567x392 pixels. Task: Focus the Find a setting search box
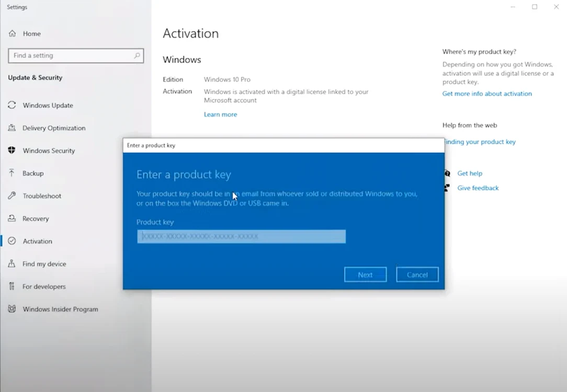76,55
